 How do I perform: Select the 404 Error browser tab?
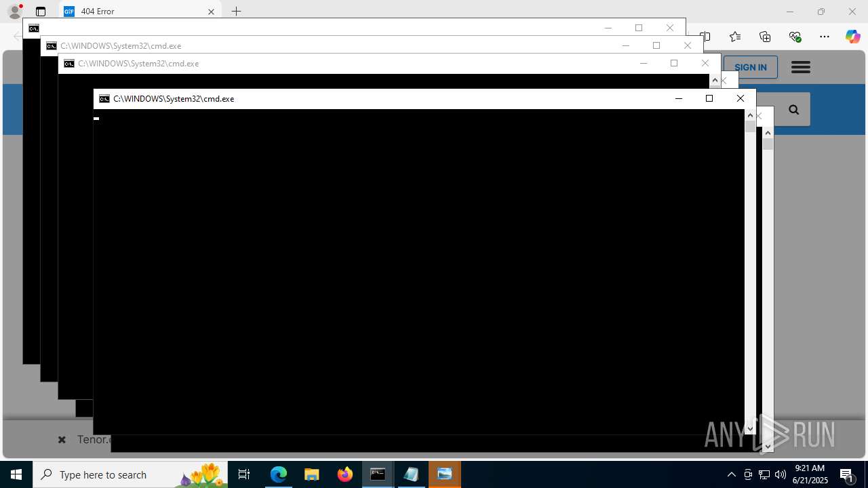coord(140,12)
